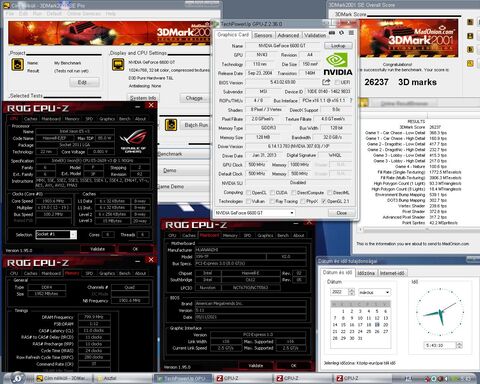
Task: Click the Change button in 3DMark
Action: pos(194,98)
